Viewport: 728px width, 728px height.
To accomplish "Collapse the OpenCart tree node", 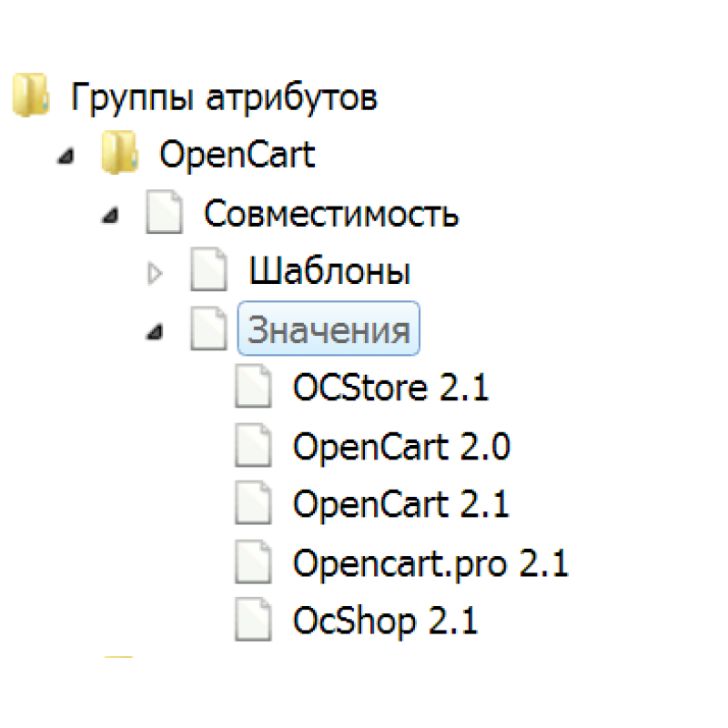I will (x=64, y=157).
